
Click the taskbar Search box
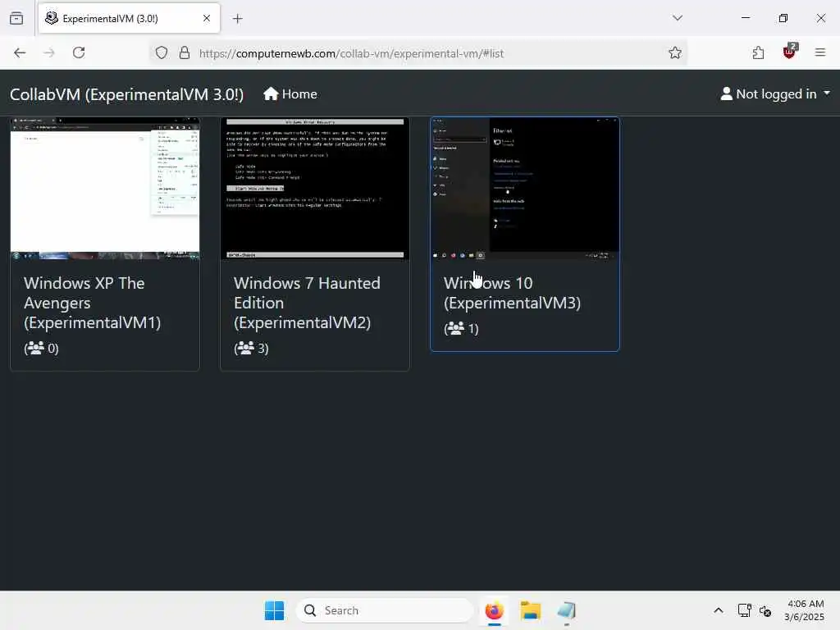[385, 610]
